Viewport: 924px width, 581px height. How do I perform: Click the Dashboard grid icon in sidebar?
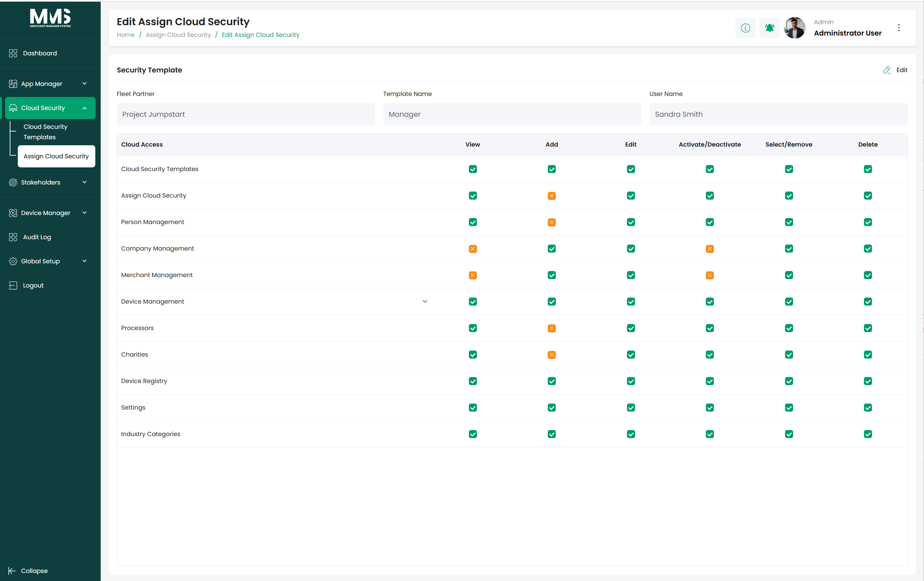coord(13,53)
